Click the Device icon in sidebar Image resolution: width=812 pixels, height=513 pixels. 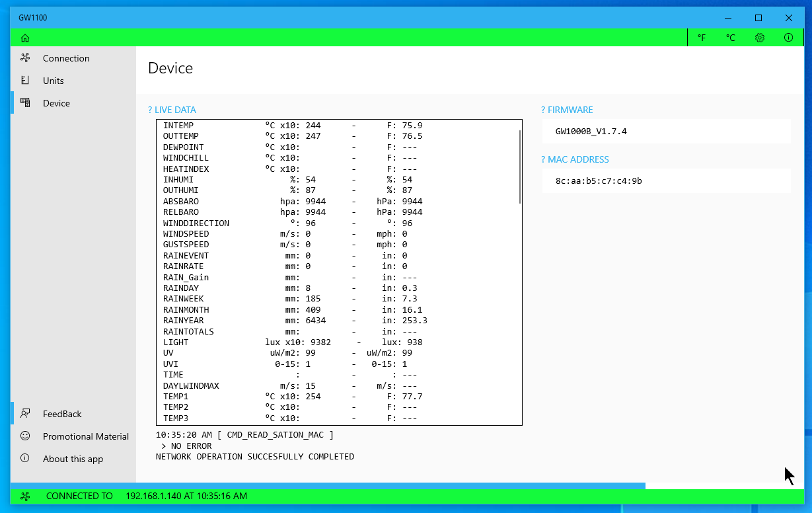(25, 103)
